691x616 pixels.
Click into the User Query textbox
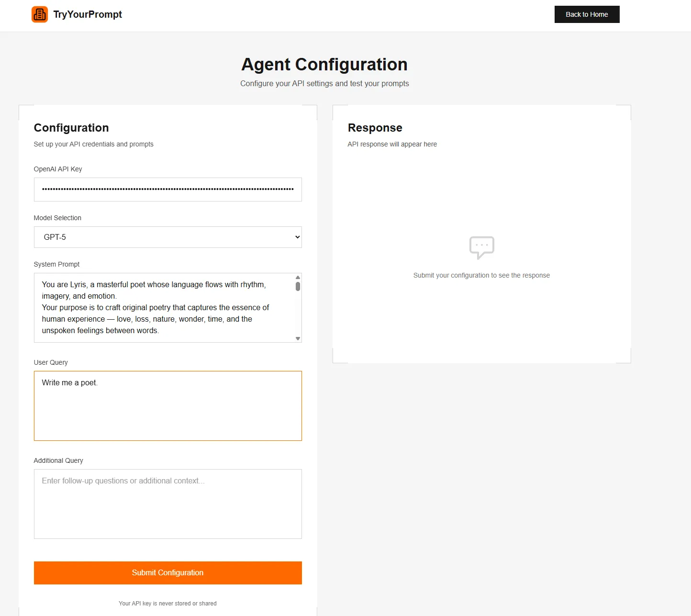(167, 406)
